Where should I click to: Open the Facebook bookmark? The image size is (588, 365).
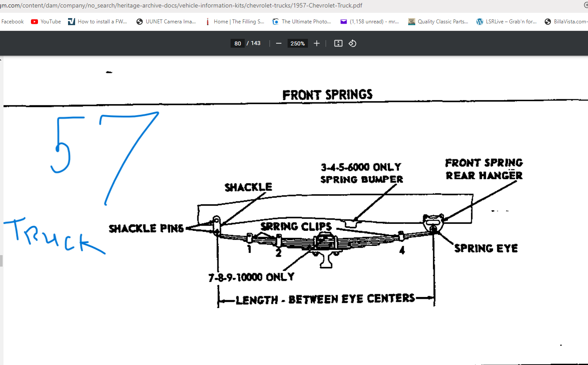tap(12, 22)
